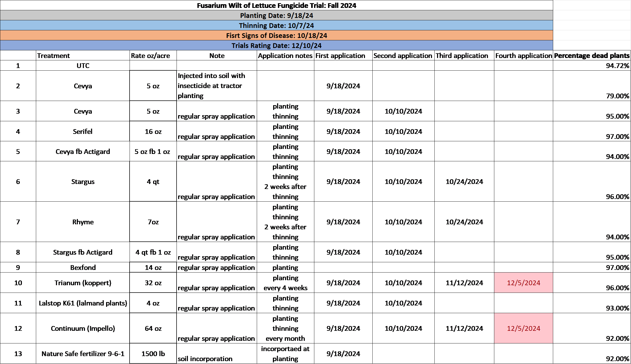Select the 'soil incorporation' note cell
This screenshot has width=631, height=364.
point(217,353)
